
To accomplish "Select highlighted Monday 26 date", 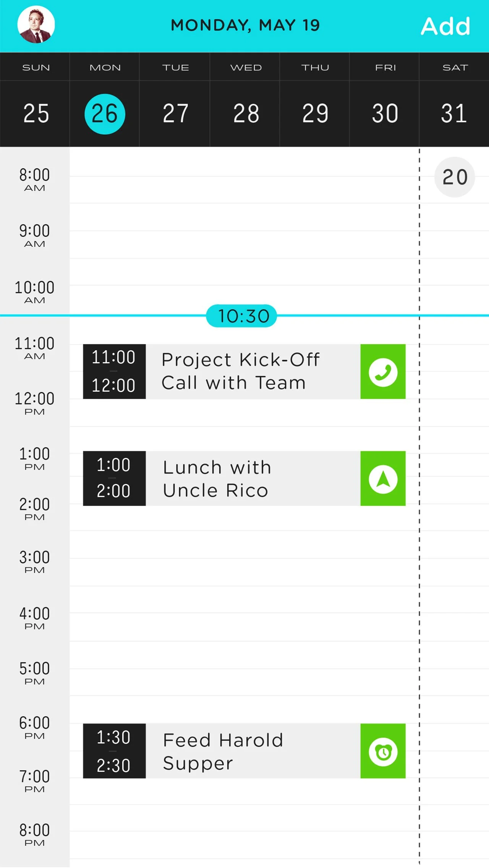I will pyautogui.click(x=105, y=114).
